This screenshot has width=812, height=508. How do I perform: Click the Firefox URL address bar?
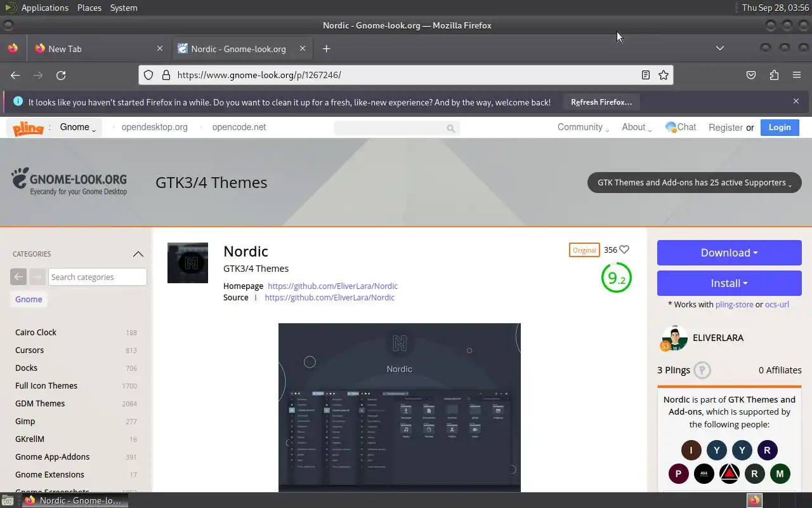point(406,75)
